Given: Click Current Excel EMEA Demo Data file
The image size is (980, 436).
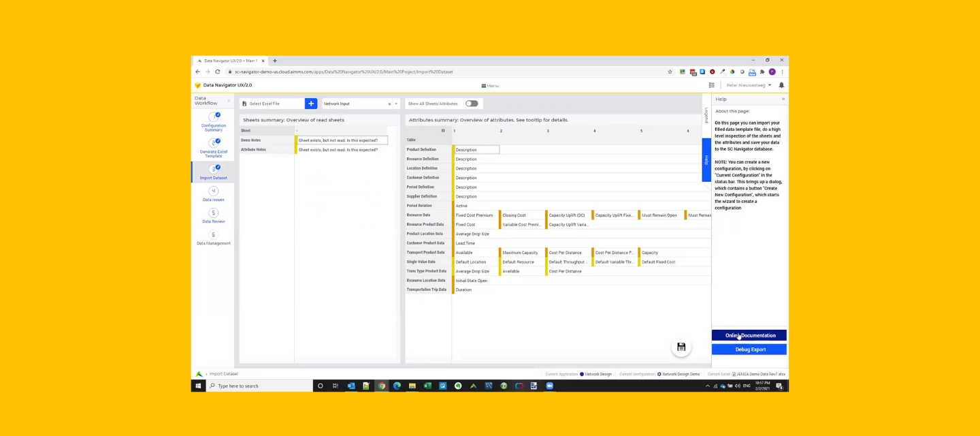Looking at the screenshot, I should coord(747,374).
